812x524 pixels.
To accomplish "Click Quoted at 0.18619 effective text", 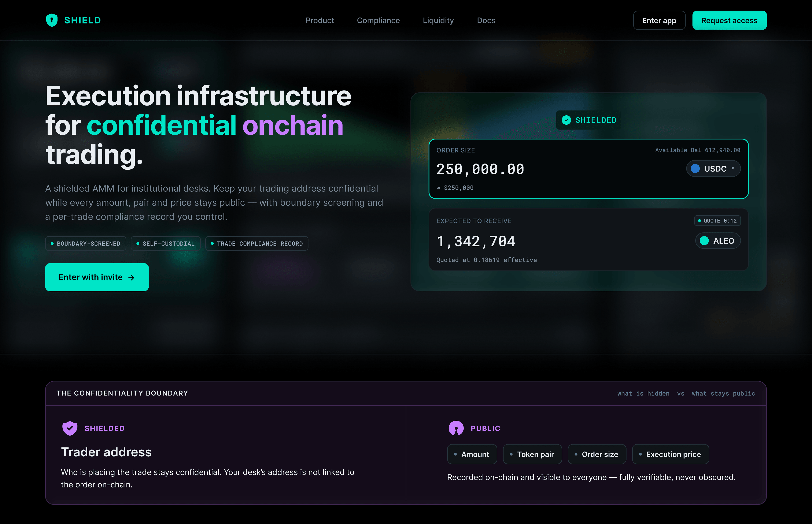I will click(487, 260).
